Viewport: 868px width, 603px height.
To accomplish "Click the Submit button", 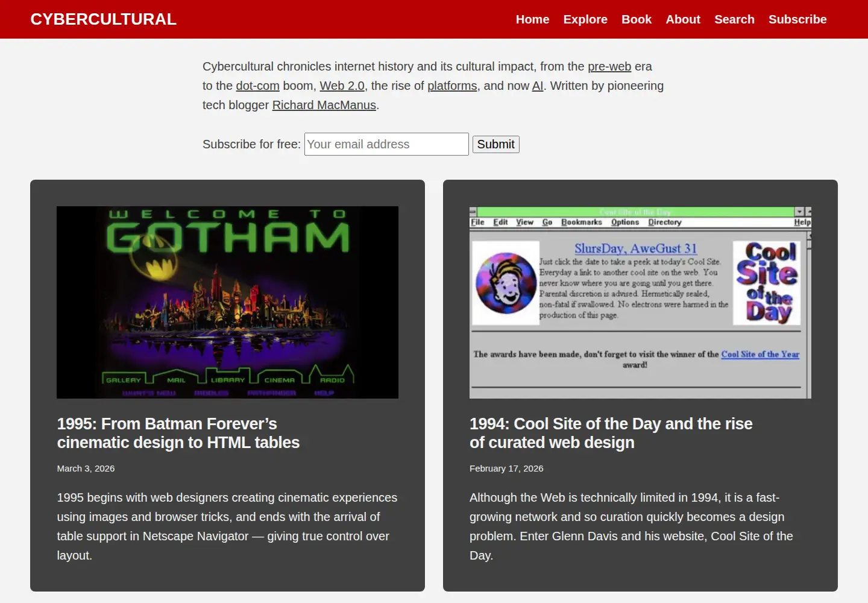I will [495, 144].
